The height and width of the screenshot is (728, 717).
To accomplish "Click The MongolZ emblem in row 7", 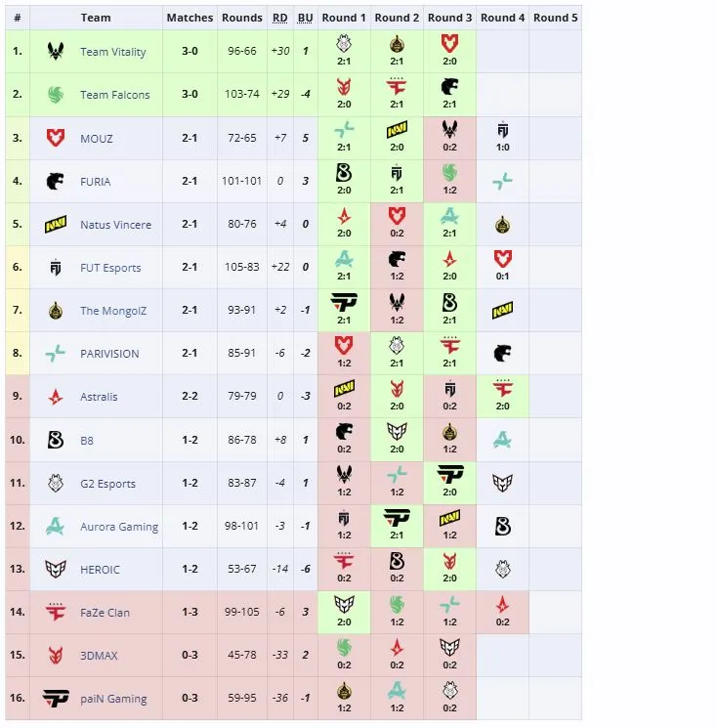I will click(x=56, y=311).
